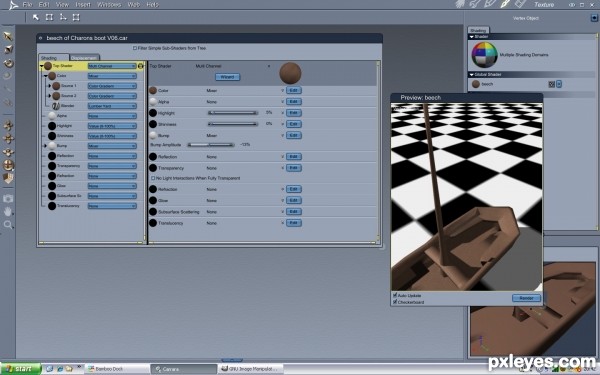The height and width of the screenshot is (375, 600).
Task: Click the Color channel sphere icon in right pane
Action: pos(153,91)
